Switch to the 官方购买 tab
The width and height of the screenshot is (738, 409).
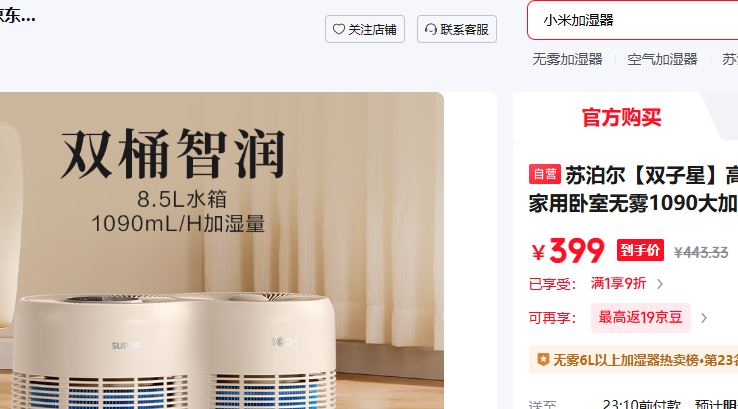coord(621,117)
